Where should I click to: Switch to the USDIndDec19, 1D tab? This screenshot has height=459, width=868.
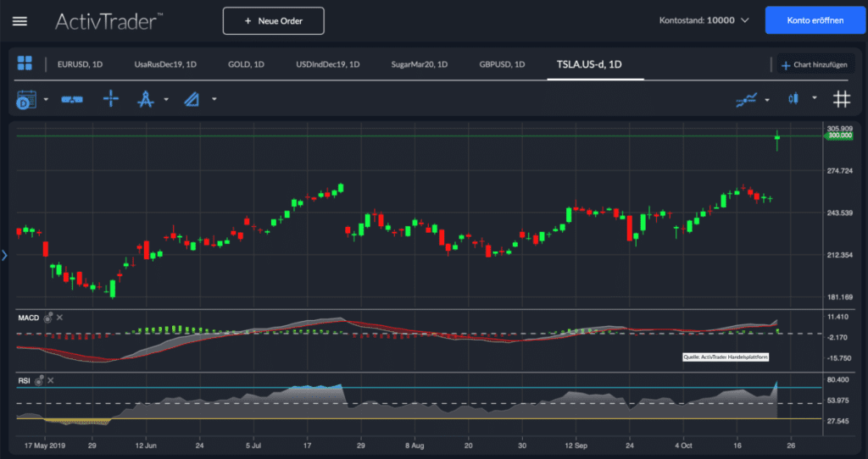tap(328, 64)
